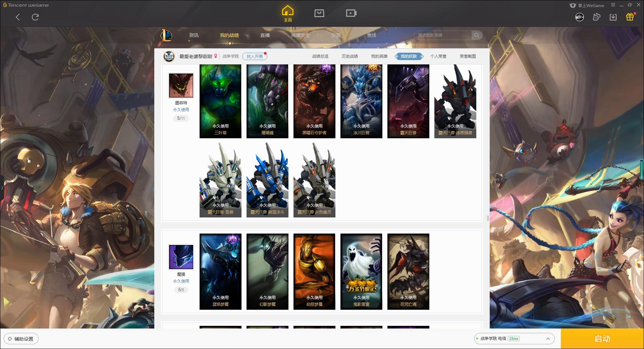644x349 pixels.
Task: Open the 珊瑚礁 skin card
Action: point(267,101)
